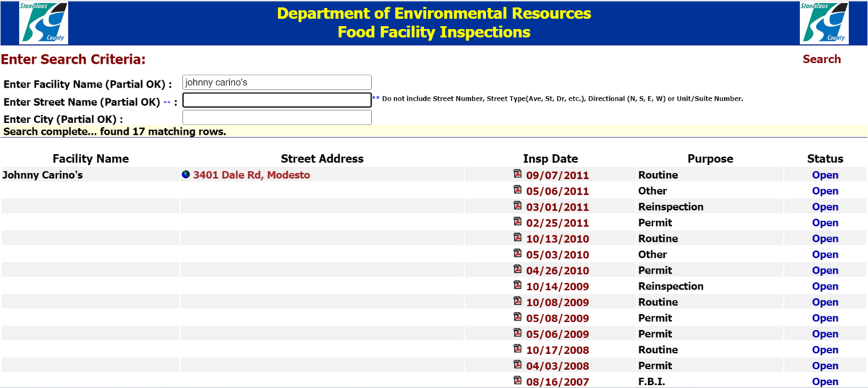
Task: Open the 05/06/2011 inspection date link
Action: (557, 191)
